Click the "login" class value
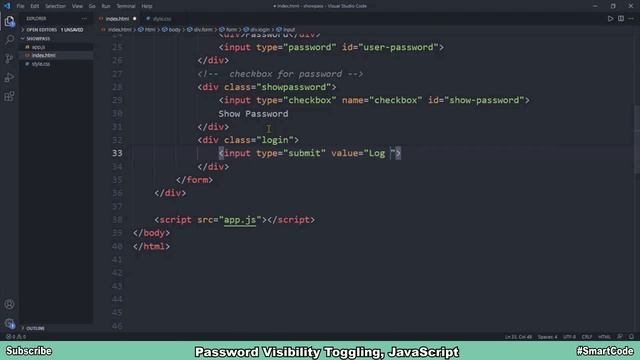Viewport: 640px width, 360px height. click(275, 140)
